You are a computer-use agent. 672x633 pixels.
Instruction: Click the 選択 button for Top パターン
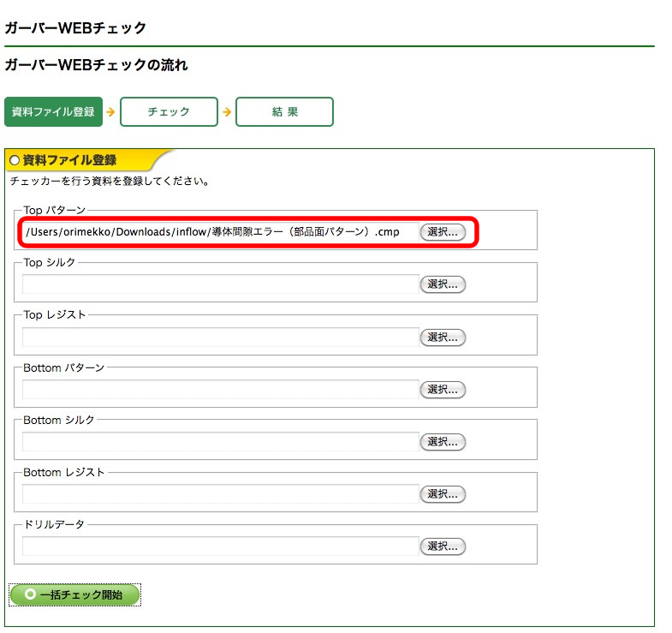coord(443,232)
